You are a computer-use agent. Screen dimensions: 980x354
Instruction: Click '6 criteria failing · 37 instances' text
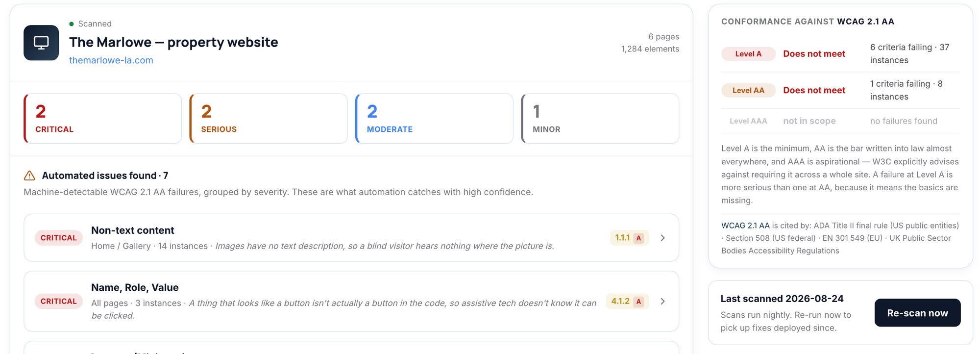[x=910, y=54]
